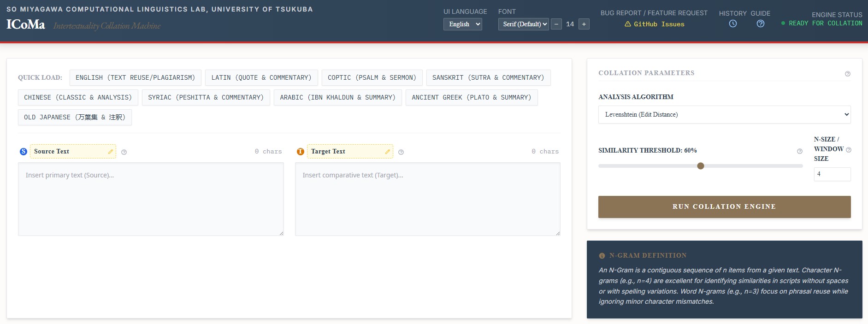Decrease font size with the minus button
Screen dimensions: 868x324
tap(556, 24)
